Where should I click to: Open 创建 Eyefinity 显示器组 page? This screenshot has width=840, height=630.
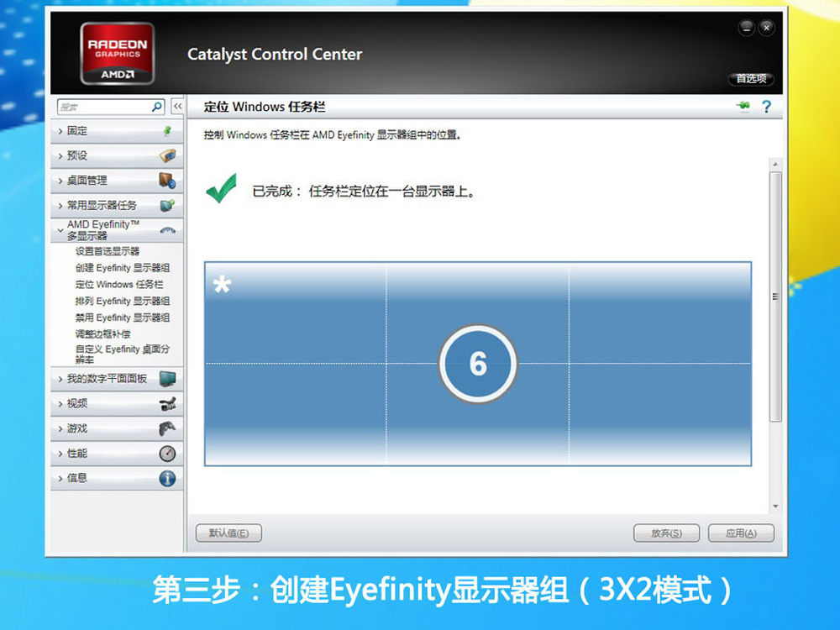pos(122,268)
